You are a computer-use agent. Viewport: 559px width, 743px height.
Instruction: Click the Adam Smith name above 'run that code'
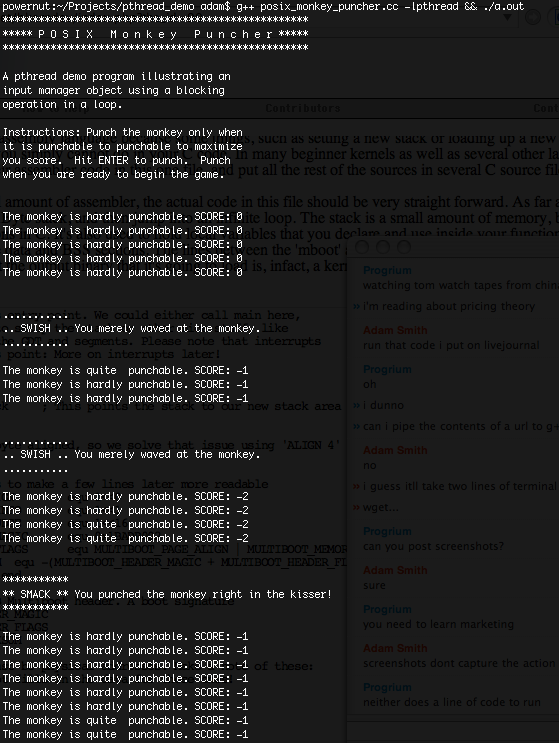(x=395, y=330)
